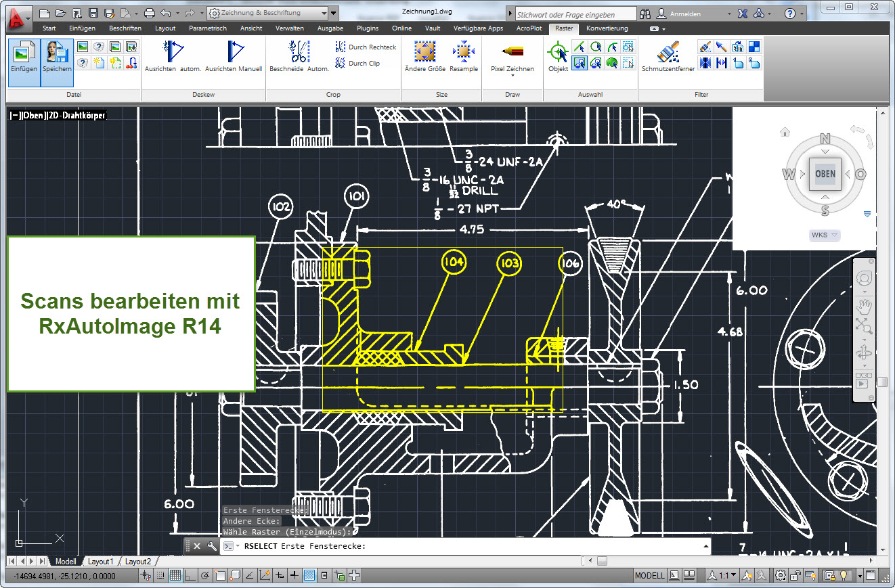Select the Beschneide Autom. crop tool
Viewport: 895px width, 588px height.
tap(299, 56)
